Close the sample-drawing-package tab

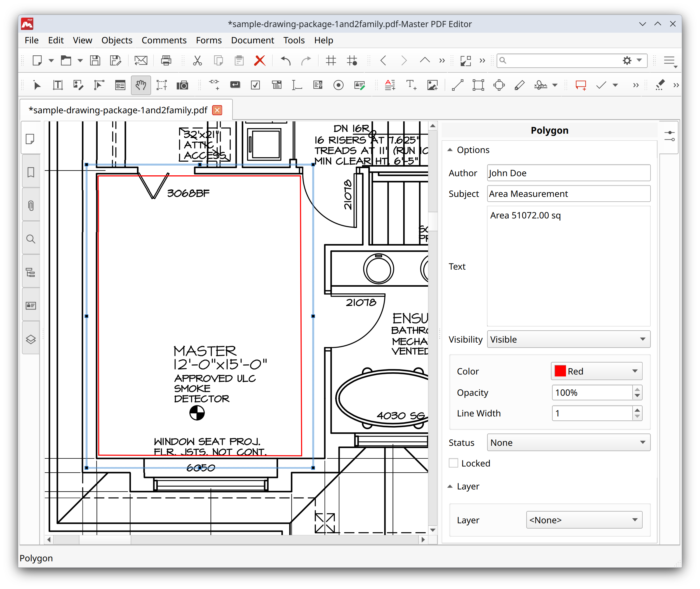pos(217,110)
